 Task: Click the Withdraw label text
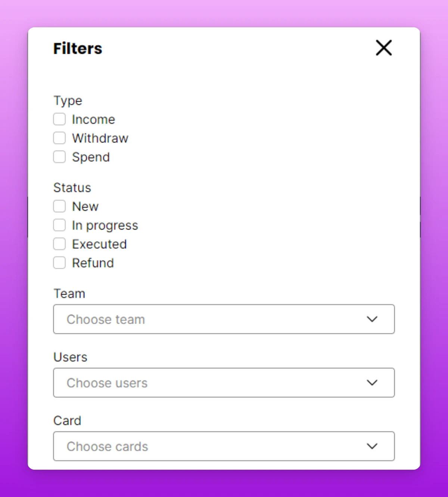point(100,138)
